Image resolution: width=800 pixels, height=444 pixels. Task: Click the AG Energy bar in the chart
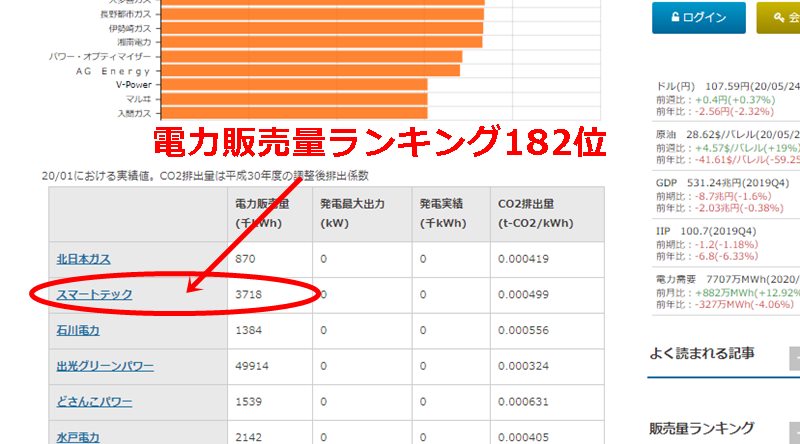[311, 70]
